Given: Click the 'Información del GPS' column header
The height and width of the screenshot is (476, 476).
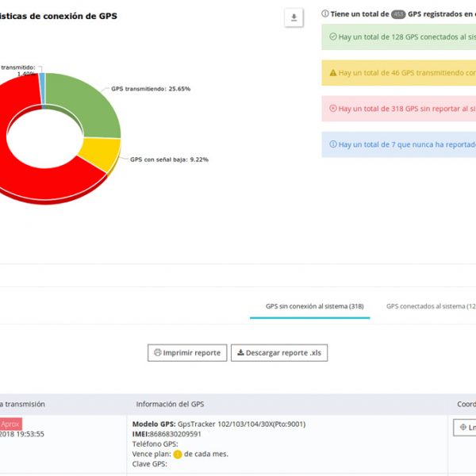Looking at the screenshot, I should (x=170, y=404).
